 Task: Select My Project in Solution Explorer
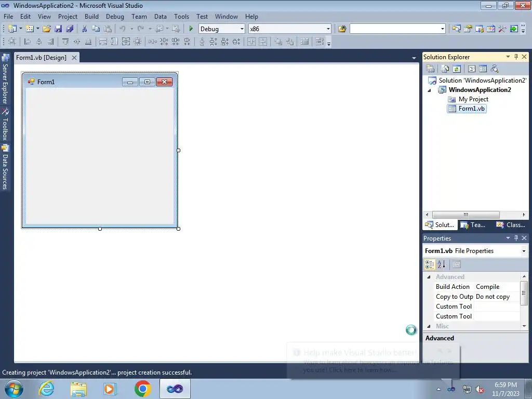(468, 99)
